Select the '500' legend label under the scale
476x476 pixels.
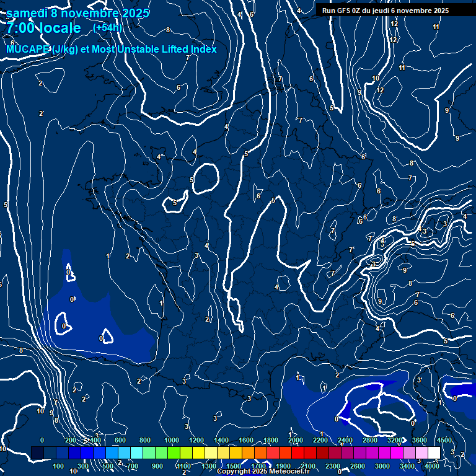pos(108,466)
